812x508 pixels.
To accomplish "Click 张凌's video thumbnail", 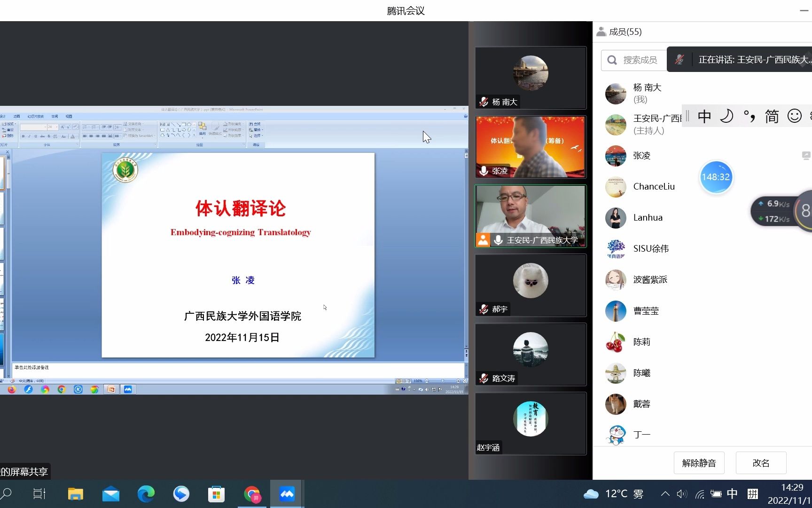I will coord(531,147).
